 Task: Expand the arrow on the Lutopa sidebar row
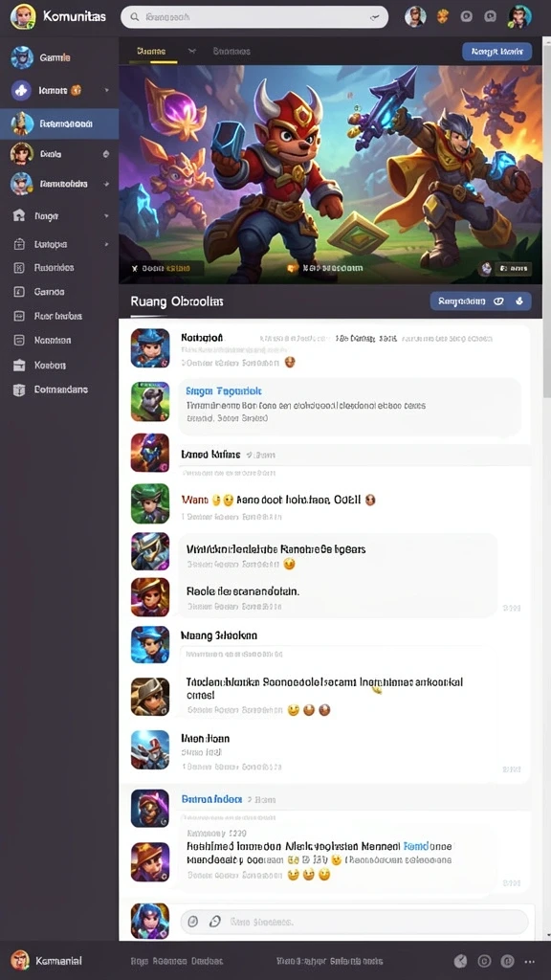tap(106, 244)
